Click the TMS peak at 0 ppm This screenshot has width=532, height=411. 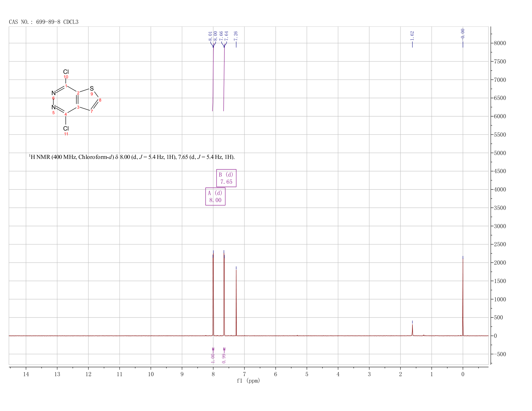pyautogui.click(x=463, y=297)
